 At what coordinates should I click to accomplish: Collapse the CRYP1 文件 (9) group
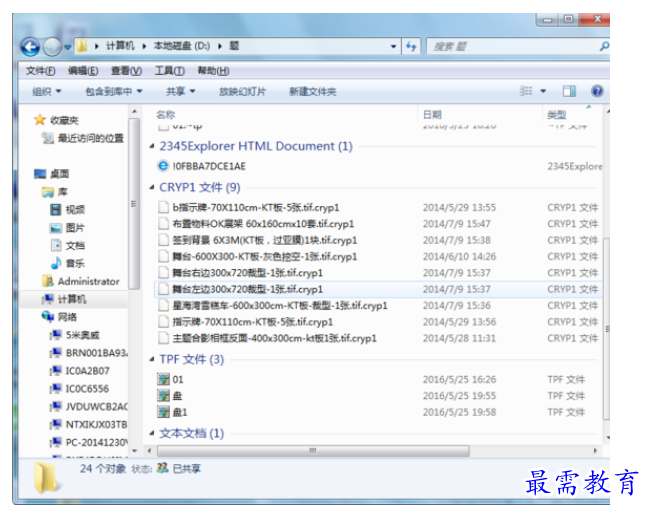[152, 187]
